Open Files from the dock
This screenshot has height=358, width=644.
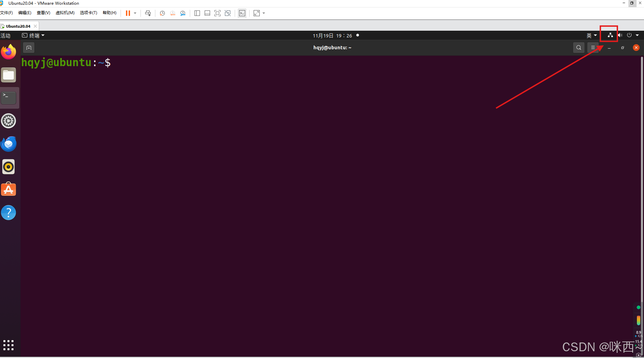[9, 75]
